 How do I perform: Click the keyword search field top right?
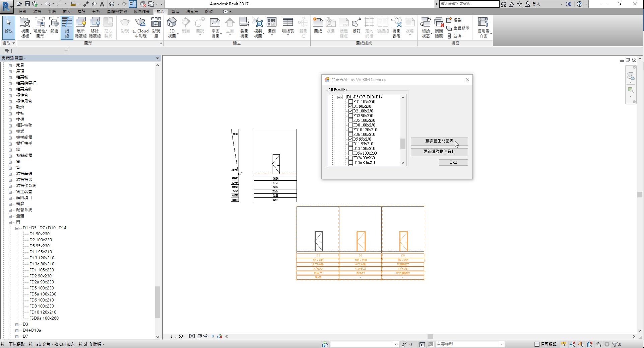469,4
